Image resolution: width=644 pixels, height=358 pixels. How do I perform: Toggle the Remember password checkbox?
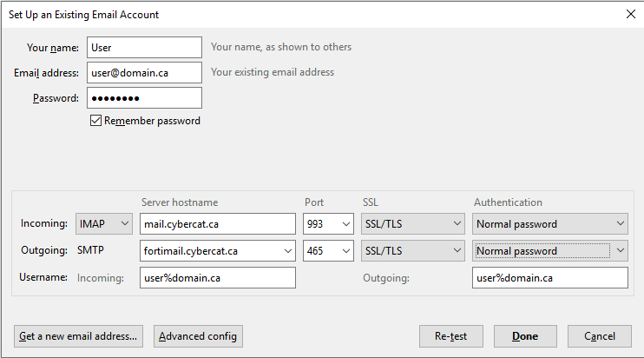pos(96,122)
